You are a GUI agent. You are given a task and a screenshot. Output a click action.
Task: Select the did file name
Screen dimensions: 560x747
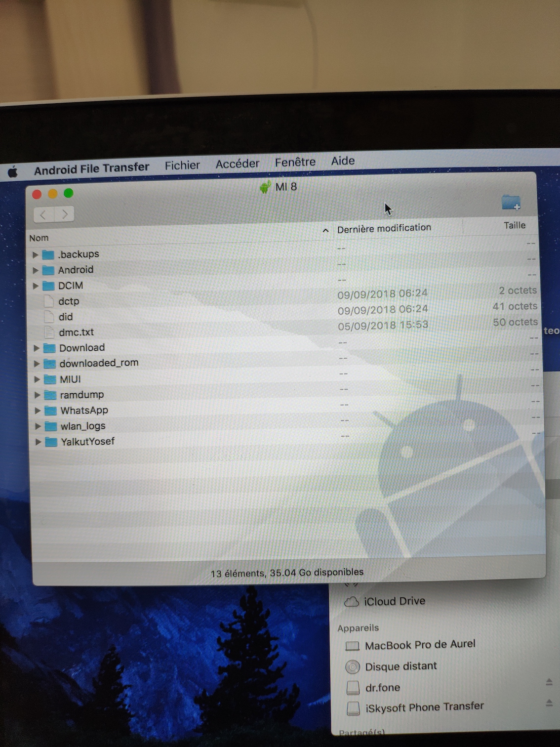tap(66, 317)
